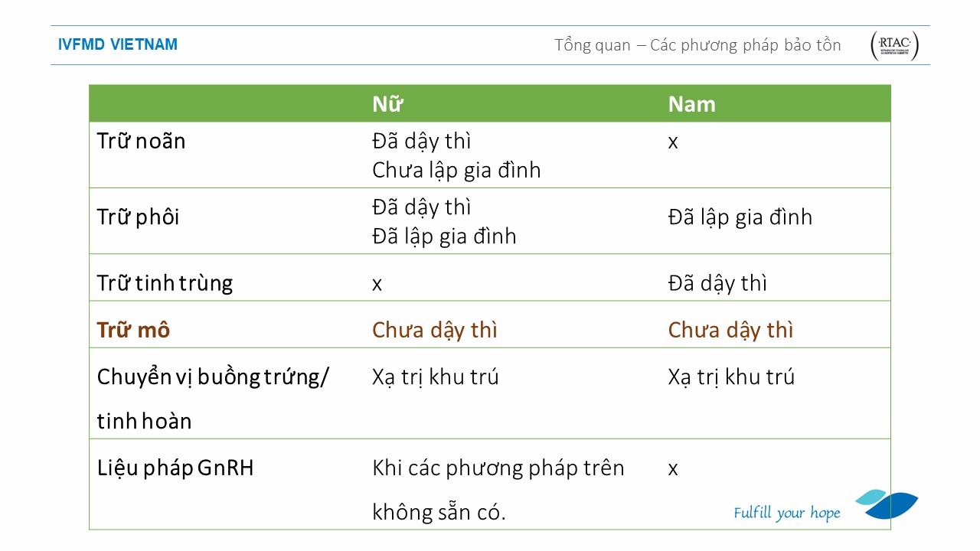Click the 'Fulfill your hope' slogan
980x551 pixels.
point(786,513)
